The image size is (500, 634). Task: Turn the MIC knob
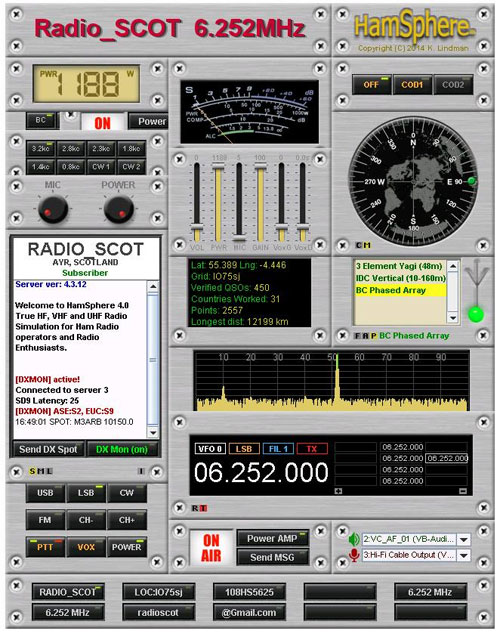(x=53, y=209)
